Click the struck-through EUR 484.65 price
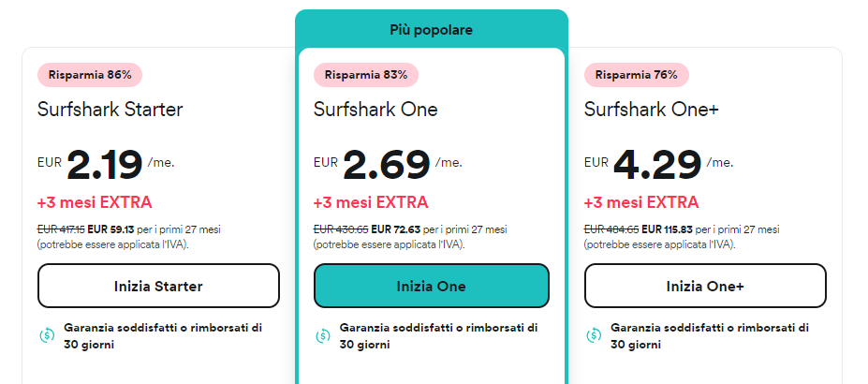 (611, 229)
